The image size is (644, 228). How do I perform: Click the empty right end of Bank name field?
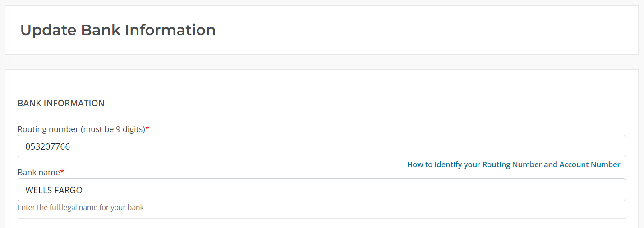pyautogui.click(x=586, y=190)
